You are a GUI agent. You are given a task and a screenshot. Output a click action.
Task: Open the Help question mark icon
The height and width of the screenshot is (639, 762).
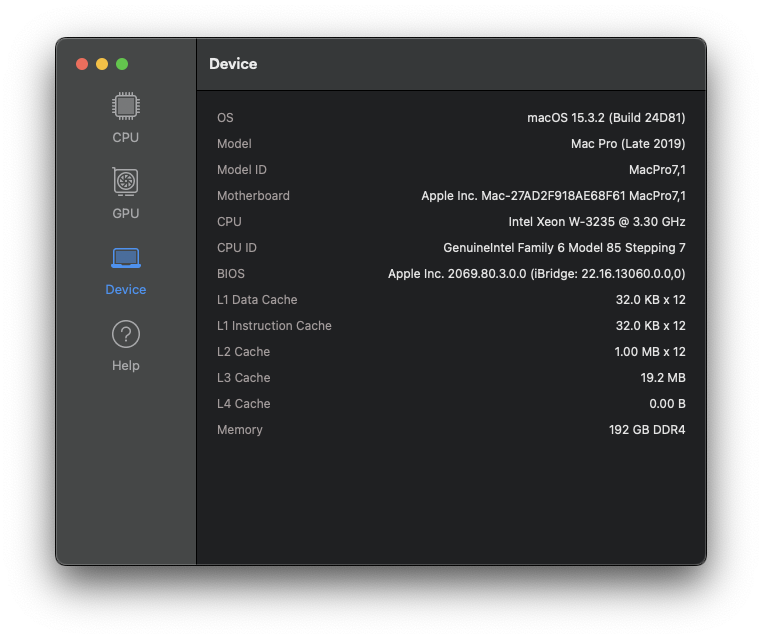tap(125, 336)
